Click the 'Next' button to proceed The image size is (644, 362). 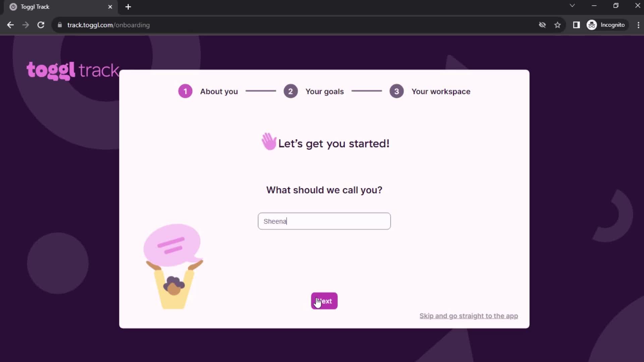coord(324,301)
